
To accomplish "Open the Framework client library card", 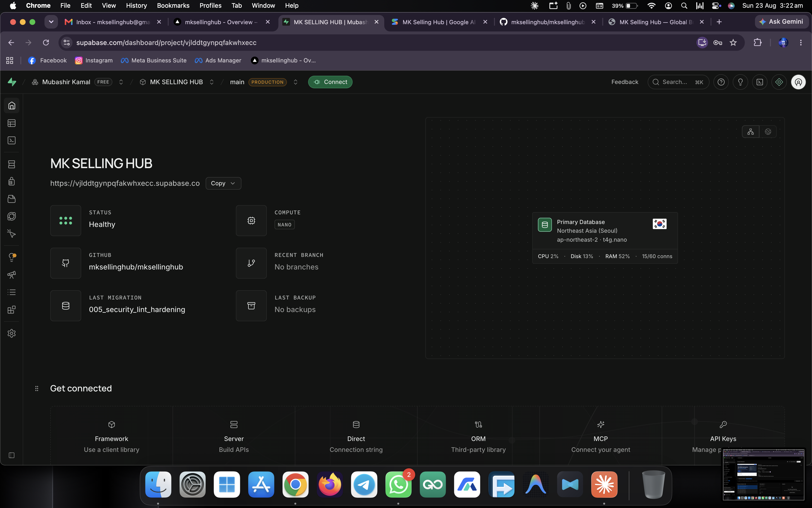I will point(111,436).
